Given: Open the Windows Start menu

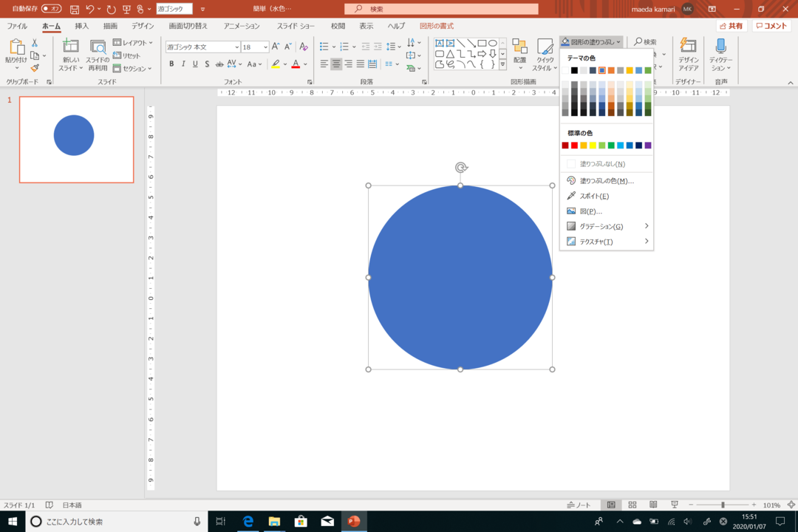Looking at the screenshot, I should (x=13, y=522).
